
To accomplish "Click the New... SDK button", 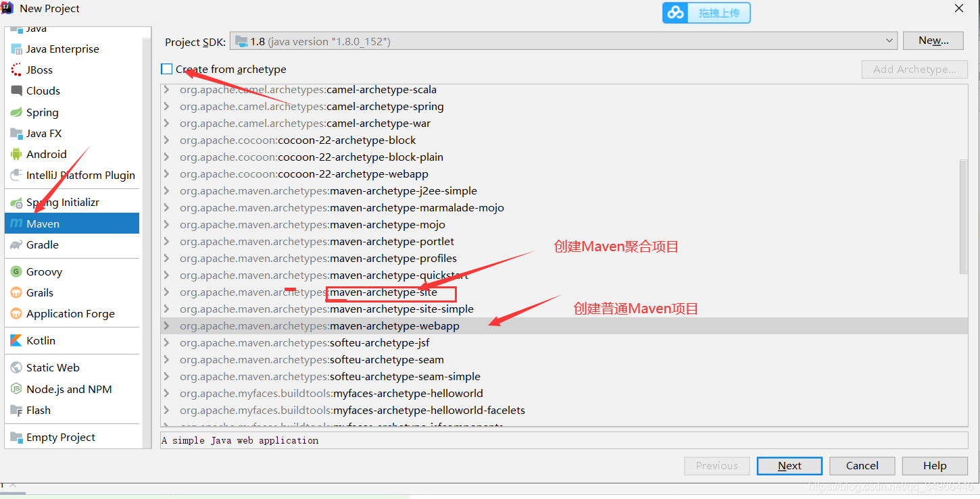I will tap(933, 41).
